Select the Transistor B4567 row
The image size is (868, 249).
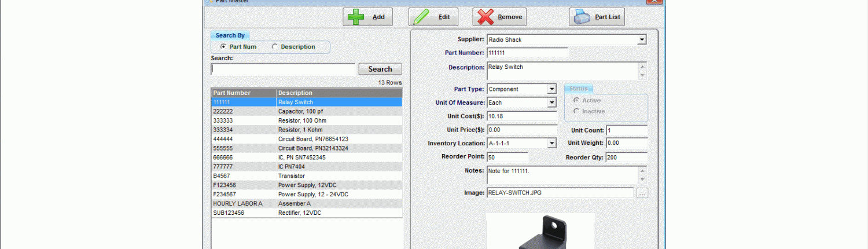(307, 176)
